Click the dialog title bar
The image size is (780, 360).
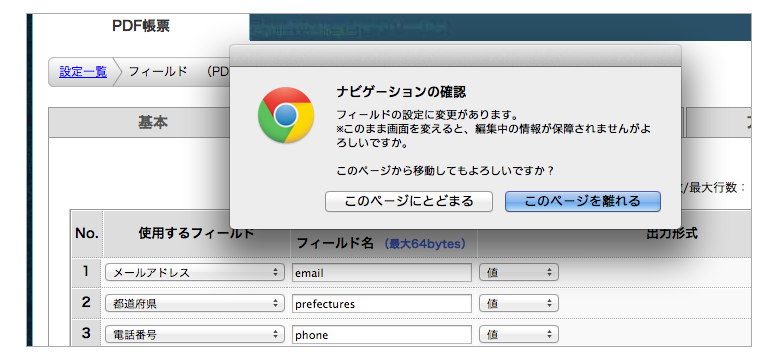pyautogui.click(x=455, y=56)
